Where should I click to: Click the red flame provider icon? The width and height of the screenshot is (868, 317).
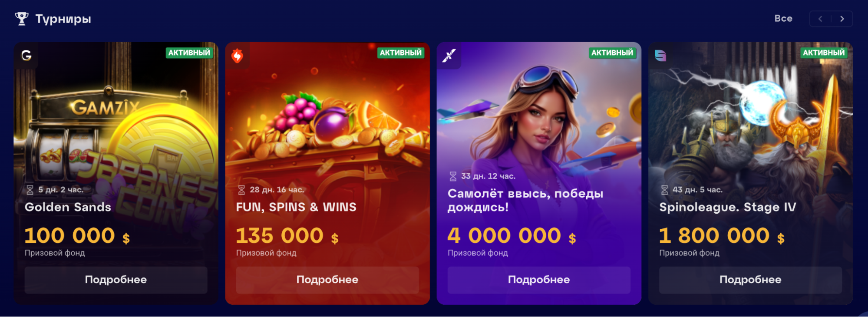click(x=237, y=56)
